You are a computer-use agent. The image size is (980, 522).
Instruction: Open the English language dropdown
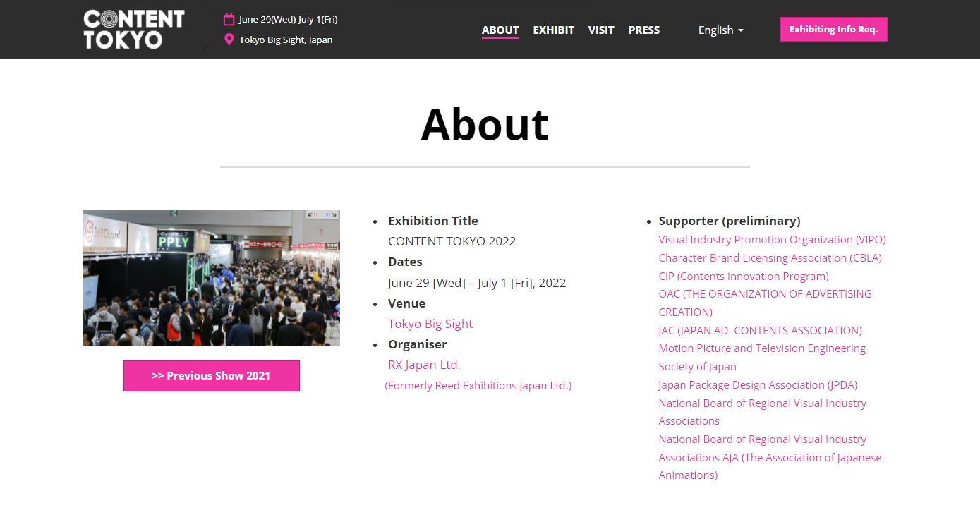click(720, 30)
